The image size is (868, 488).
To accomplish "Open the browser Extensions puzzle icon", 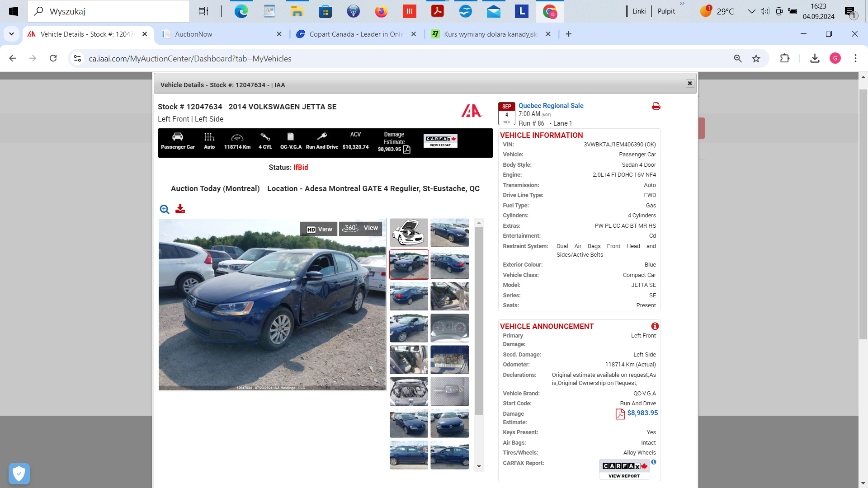I will [x=785, y=58].
